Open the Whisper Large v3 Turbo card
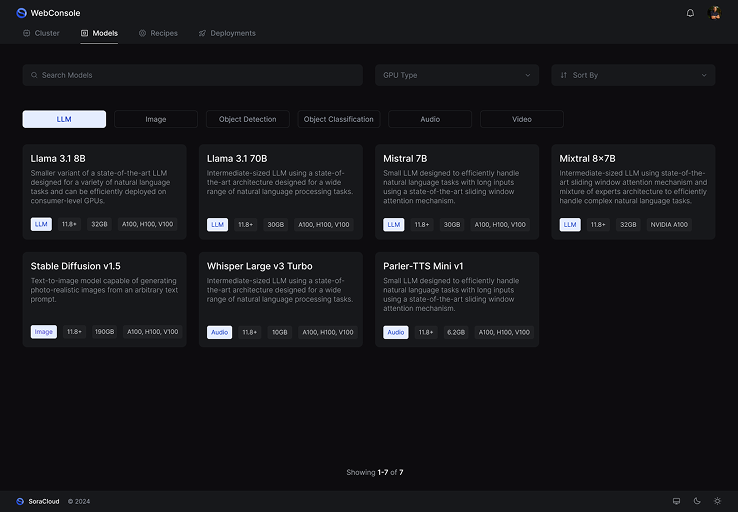Viewport: 738px width, 512px height. tap(281, 300)
